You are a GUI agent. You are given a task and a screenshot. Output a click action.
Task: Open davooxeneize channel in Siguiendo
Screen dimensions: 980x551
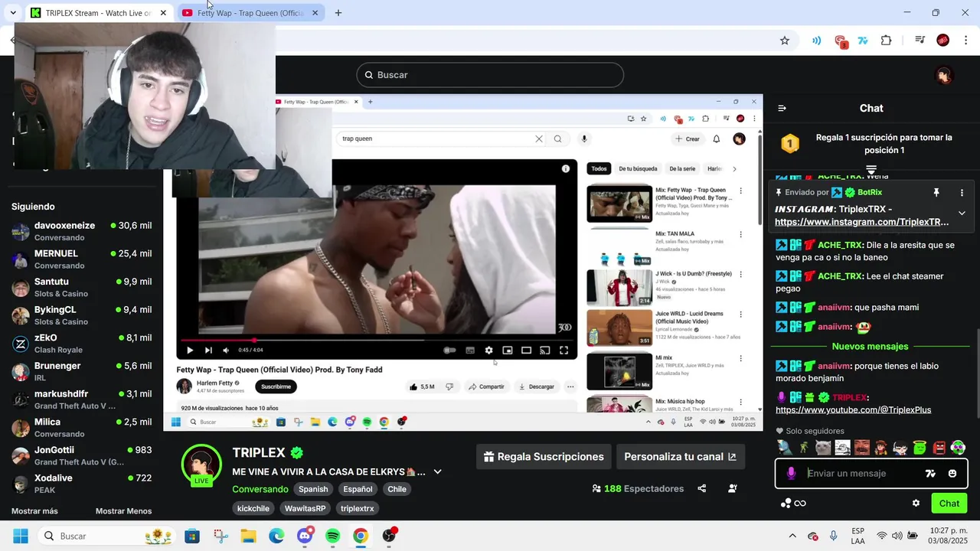81,231
